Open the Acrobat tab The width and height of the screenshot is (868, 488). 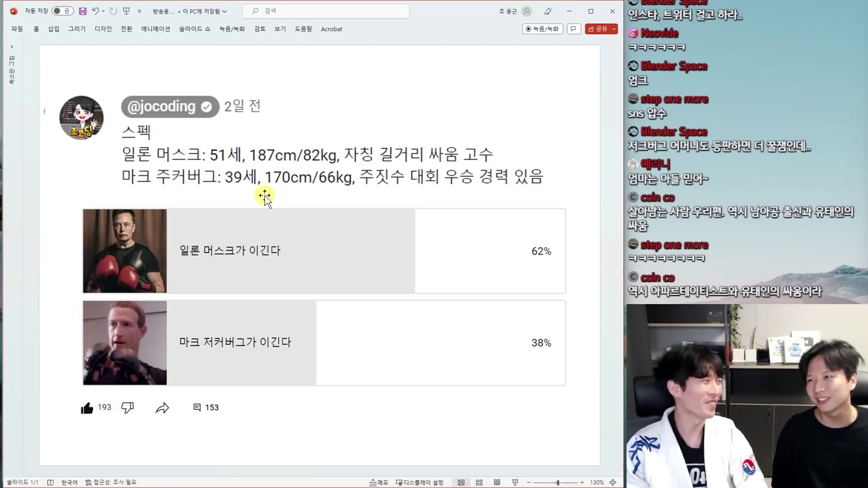point(331,29)
